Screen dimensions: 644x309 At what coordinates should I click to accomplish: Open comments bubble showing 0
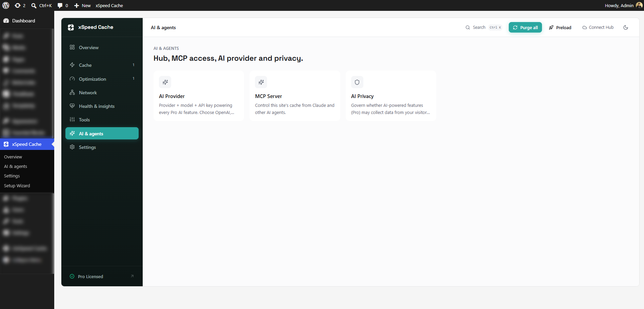tap(63, 5)
